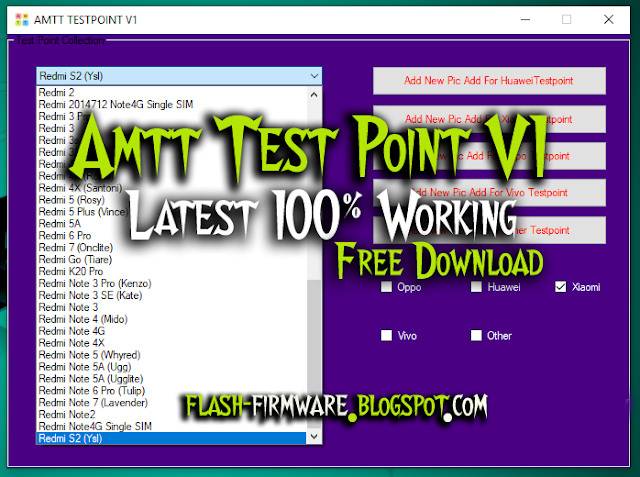Select Redmi Go (Tiare)
The image size is (640, 477).
(171, 260)
